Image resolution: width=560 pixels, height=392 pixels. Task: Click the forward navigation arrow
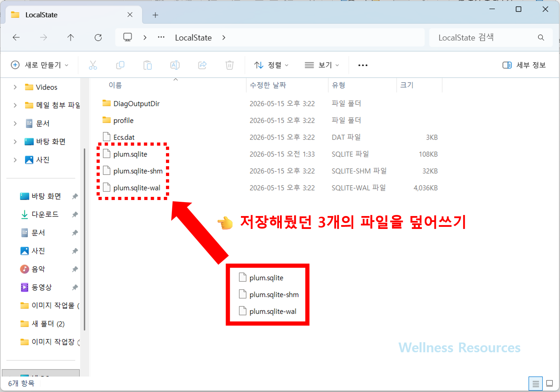[x=43, y=38]
